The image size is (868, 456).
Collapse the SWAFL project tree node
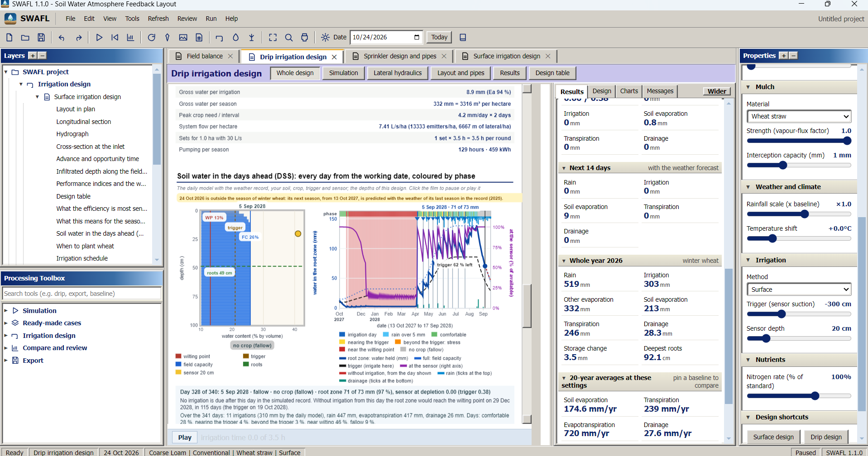[6, 72]
